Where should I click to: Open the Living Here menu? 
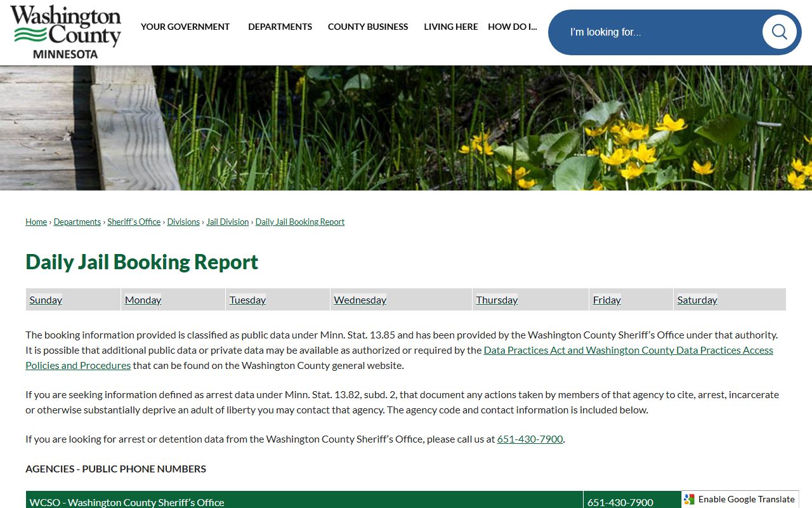point(451,27)
